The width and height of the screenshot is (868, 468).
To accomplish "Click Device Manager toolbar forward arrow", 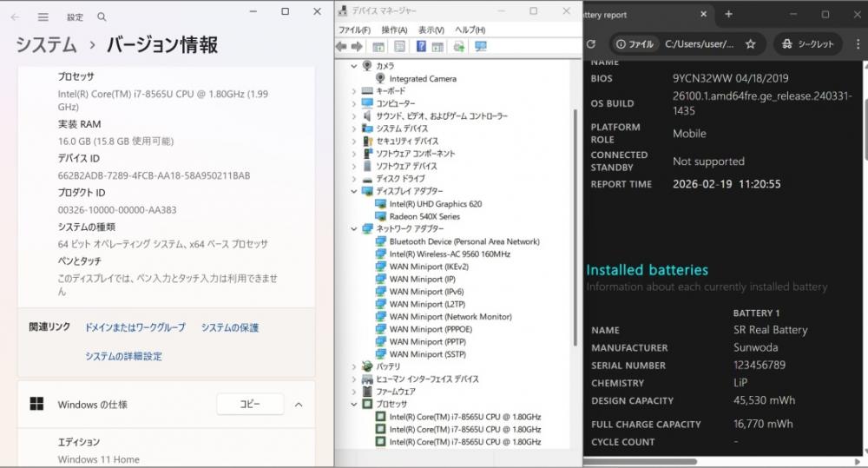I will click(357, 47).
